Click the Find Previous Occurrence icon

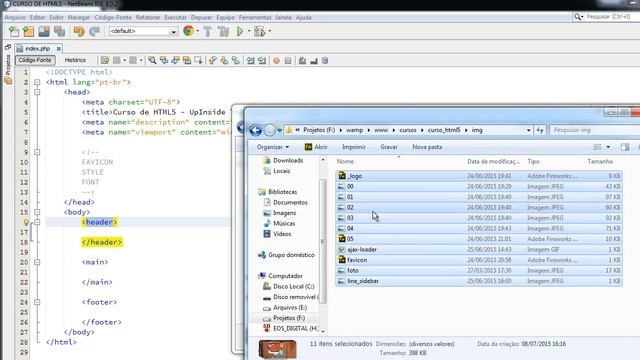[x=164, y=60]
